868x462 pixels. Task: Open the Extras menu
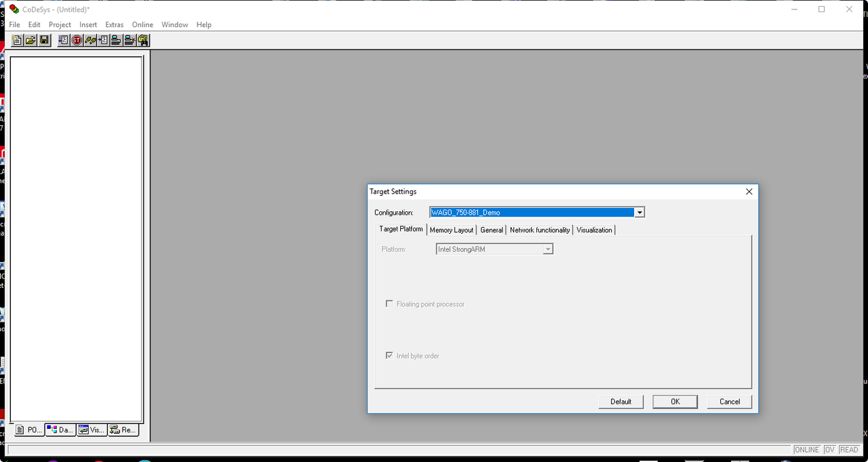pos(115,24)
